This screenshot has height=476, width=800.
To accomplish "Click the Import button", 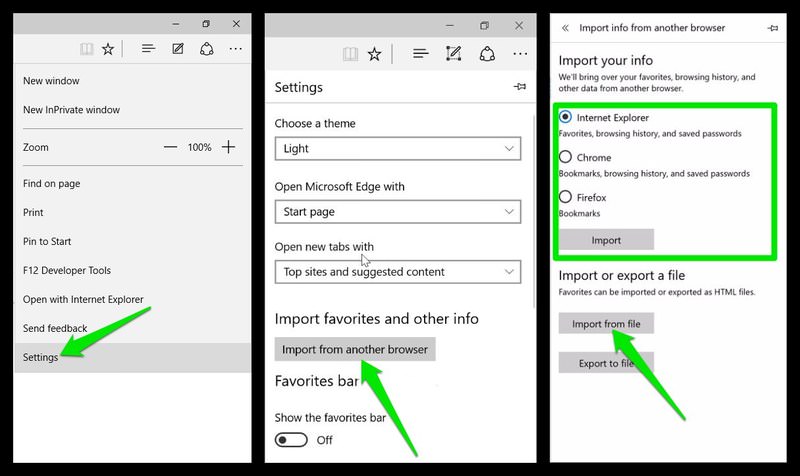I will pos(606,240).
